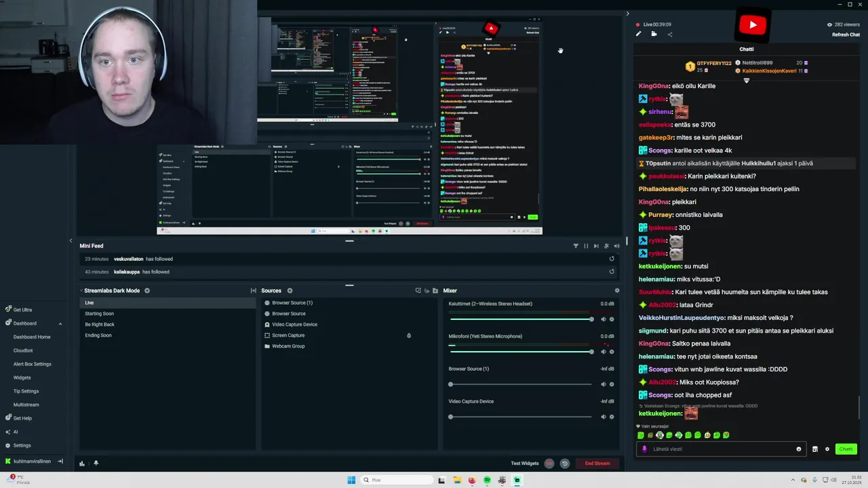The height and width of the screenshot is (488, 868).
Task: Send message with green Chatti button
Action: [846, 449]
